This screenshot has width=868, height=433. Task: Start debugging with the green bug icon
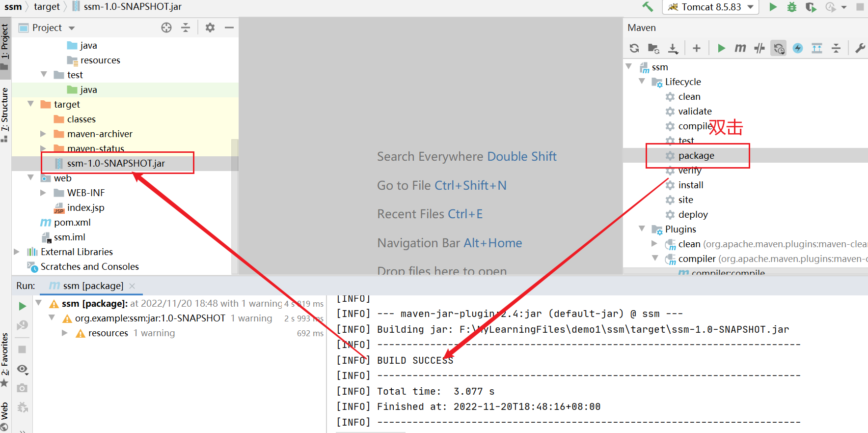(792, 7)
